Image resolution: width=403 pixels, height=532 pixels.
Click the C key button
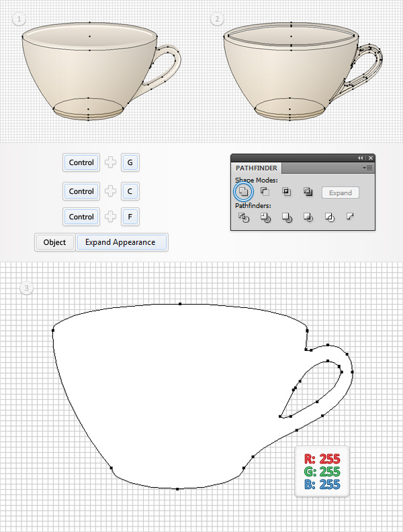(x=130, y=191)
